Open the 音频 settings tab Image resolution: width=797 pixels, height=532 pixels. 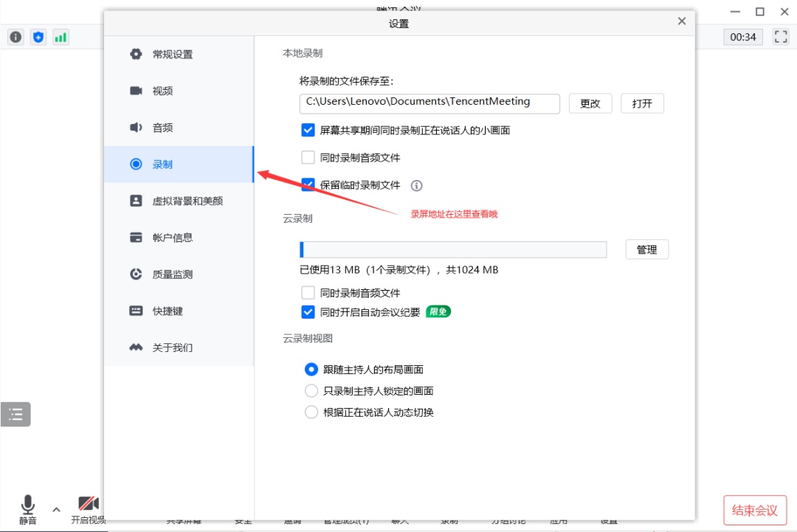click(162, 128)
